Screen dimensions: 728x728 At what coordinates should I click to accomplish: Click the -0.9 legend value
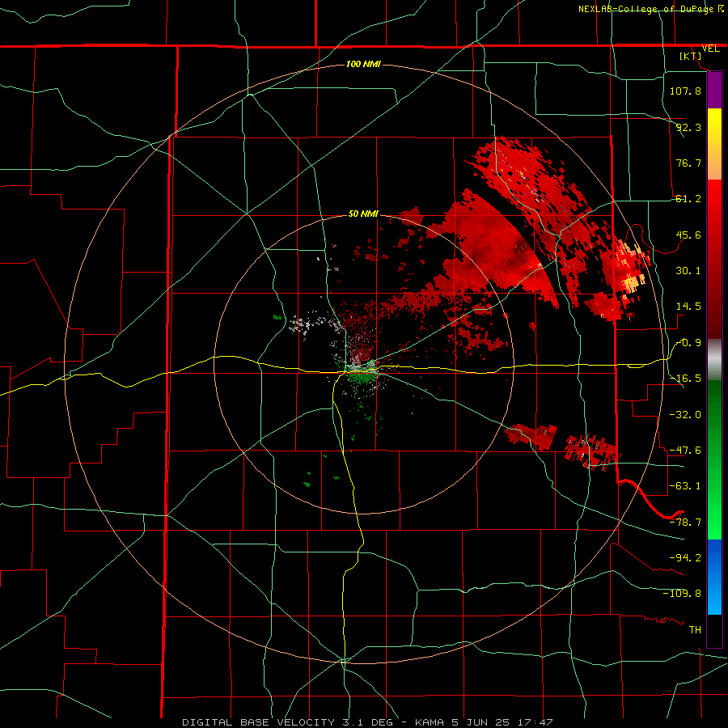(x=688, y=343)
